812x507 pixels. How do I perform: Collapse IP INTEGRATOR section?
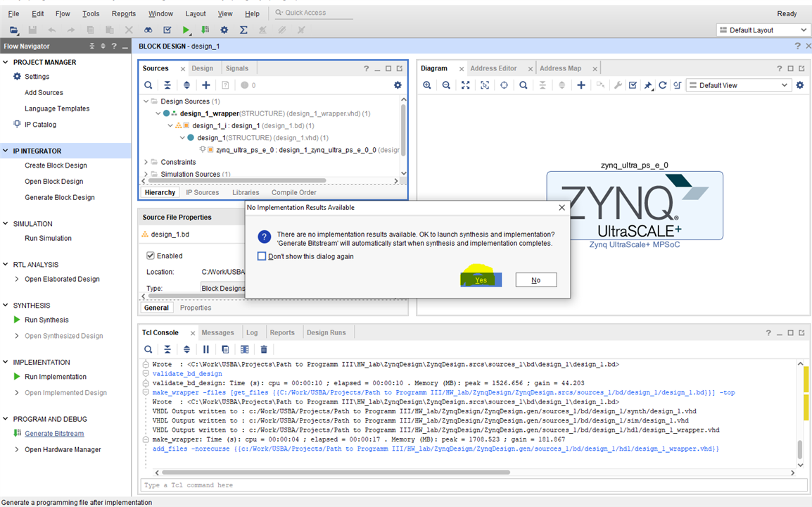6,151
